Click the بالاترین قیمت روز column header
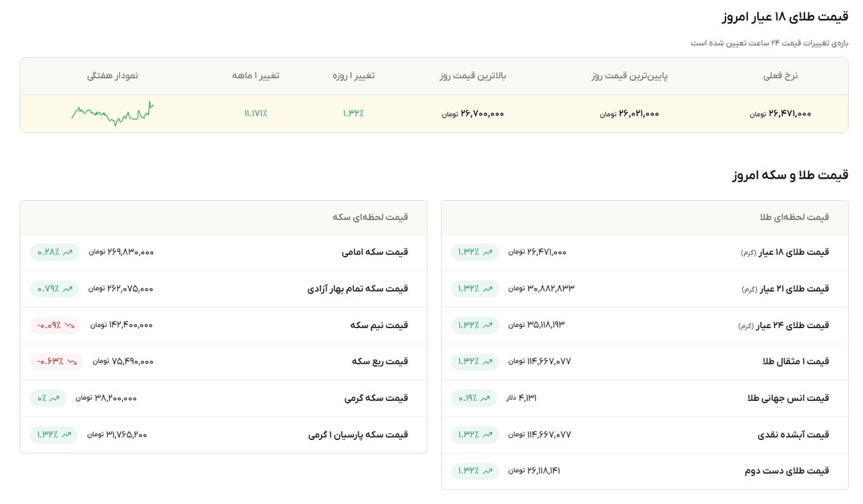This screenshot has height=504, width=863. click(x=472, y=75)
